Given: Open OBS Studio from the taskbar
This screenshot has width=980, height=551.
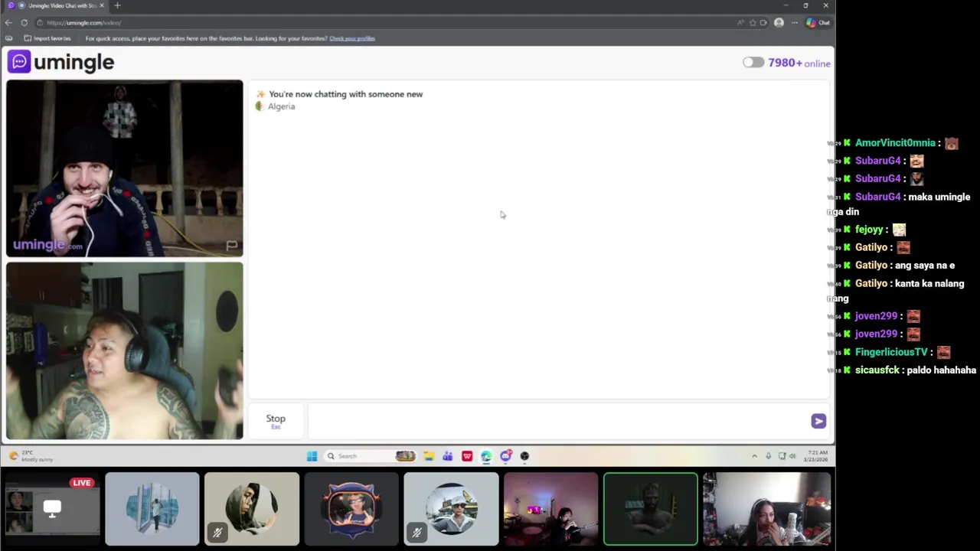Looking at the screenshot, I should click(x=524, y=456).
